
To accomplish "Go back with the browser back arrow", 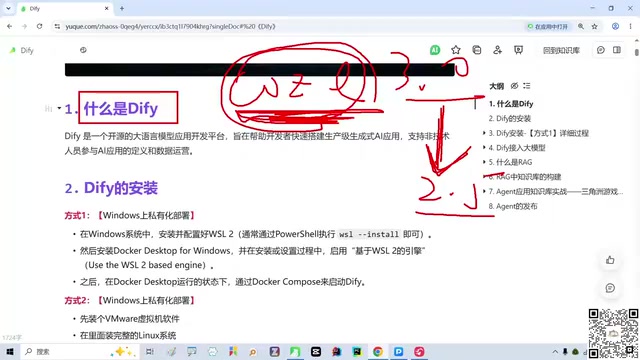I will pos(9,26).
